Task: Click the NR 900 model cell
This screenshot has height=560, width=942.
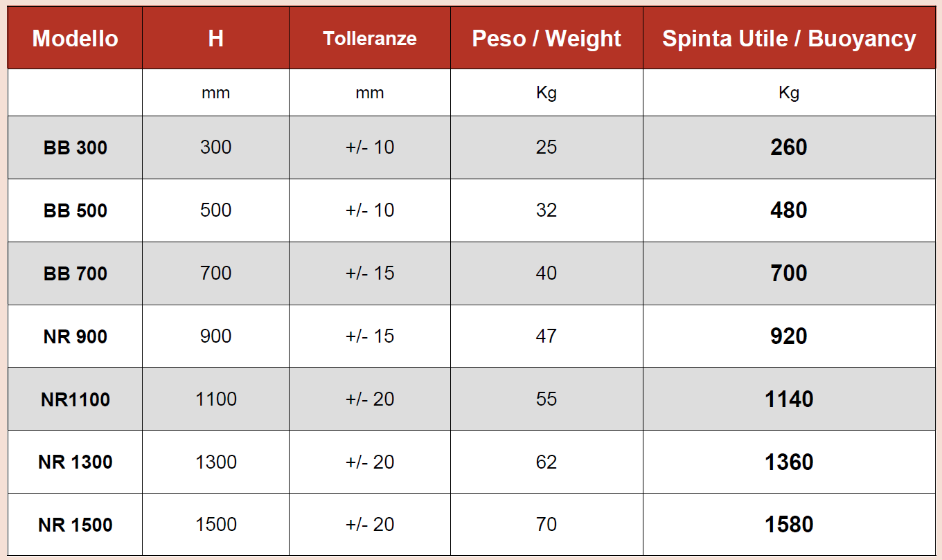Action: (75, 336)
